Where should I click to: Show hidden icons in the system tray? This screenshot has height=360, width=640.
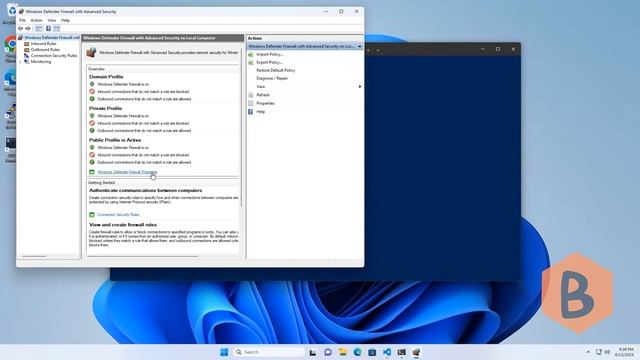[x=588, y=352]
